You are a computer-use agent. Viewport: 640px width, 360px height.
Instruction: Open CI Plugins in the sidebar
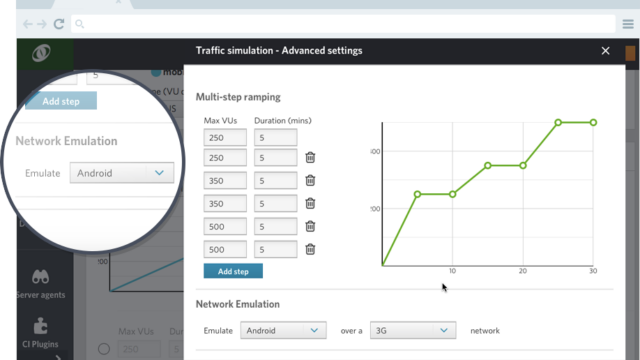(x=40, y=333)
